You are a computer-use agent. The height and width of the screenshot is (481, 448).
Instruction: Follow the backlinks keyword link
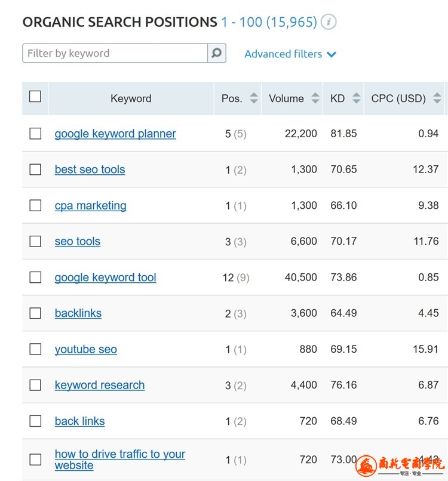click(x=78, y=313)
